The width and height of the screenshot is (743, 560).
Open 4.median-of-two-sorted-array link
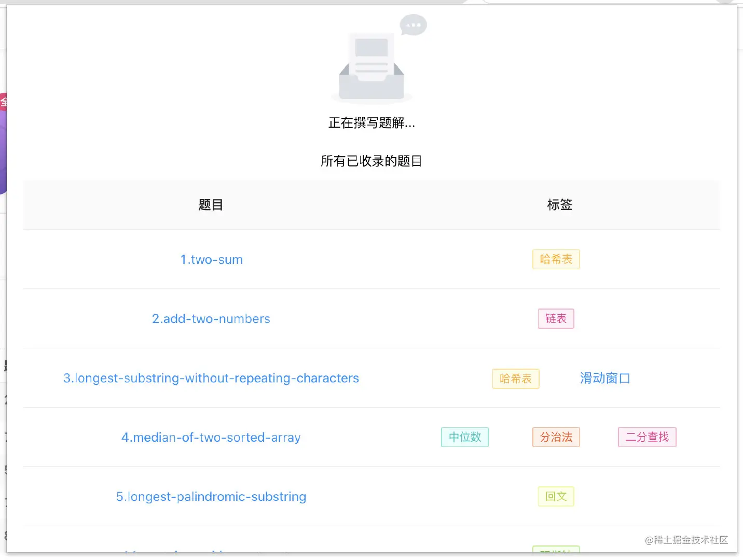211,437
